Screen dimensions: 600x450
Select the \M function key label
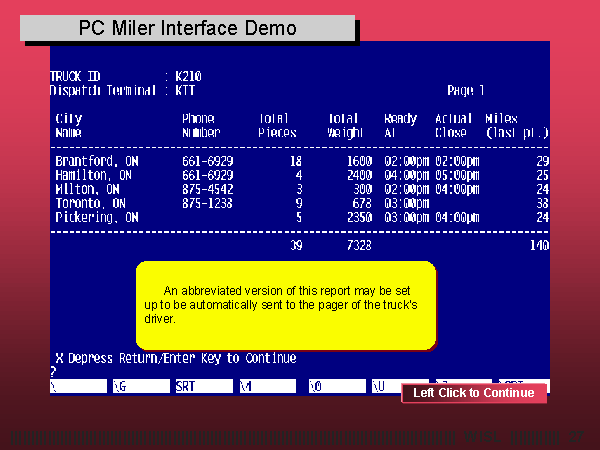(x=267, y=386)
